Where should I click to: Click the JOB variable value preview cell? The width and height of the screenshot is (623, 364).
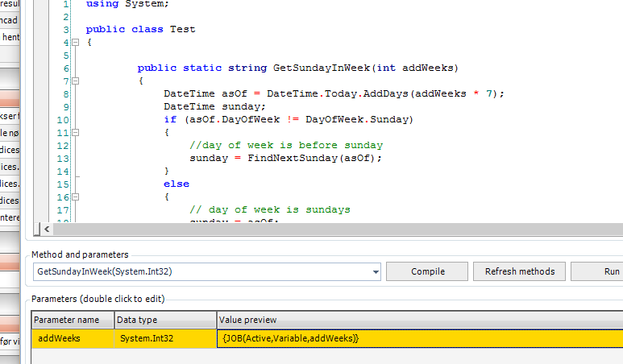click(x=290, y=339)
